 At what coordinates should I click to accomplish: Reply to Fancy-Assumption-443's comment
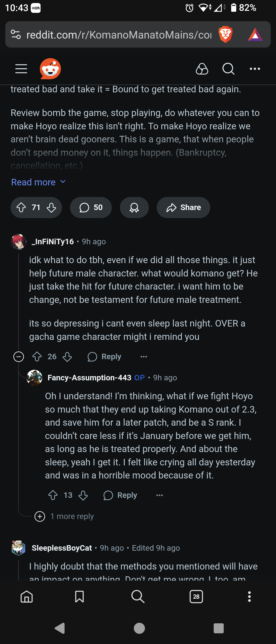click(120, 495)
